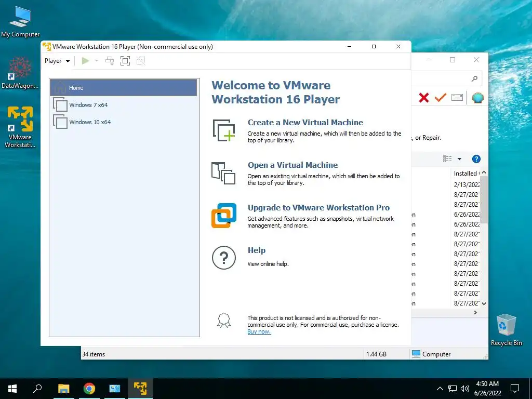Click the Control Panel taskbar icon
The image size is (532, 399).
pos(115,389)
